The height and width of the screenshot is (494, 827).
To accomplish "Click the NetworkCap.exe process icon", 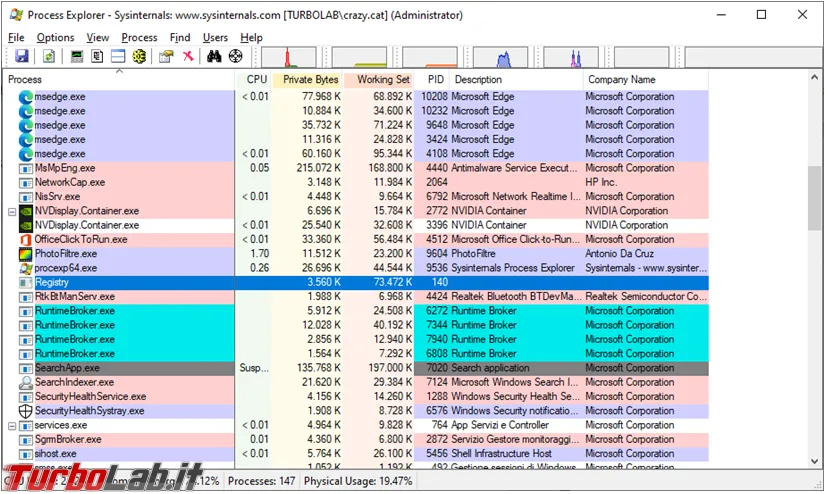I will pyautogui.click(x=25, y=183).
